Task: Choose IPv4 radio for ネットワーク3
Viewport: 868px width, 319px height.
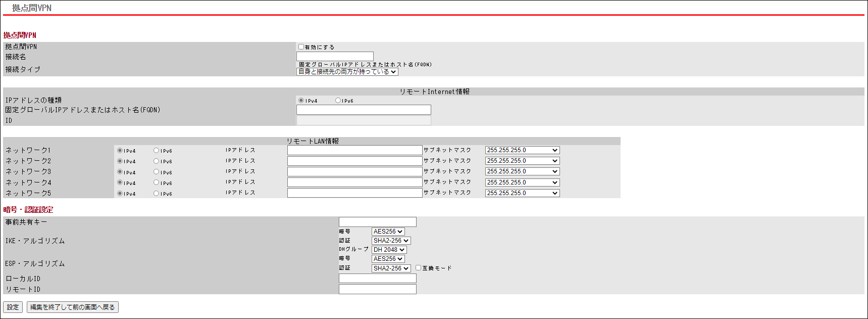Action: click(x=120, y=172)
